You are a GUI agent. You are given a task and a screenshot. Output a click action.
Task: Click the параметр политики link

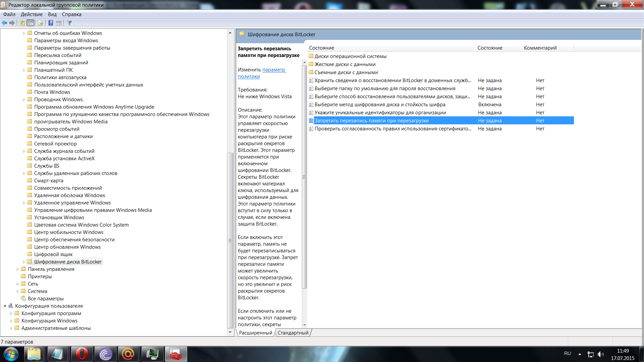[x=274, y=70]
